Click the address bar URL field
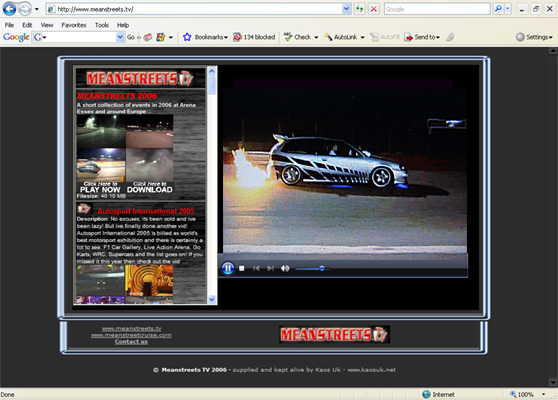Image resolution: width=558 pixels, height=400 pixels. click(194, 9)
